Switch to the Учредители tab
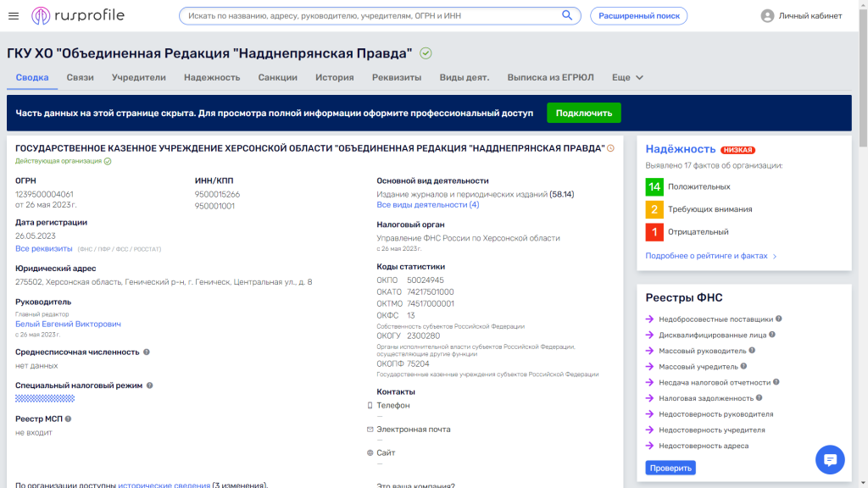 point(138,77)
